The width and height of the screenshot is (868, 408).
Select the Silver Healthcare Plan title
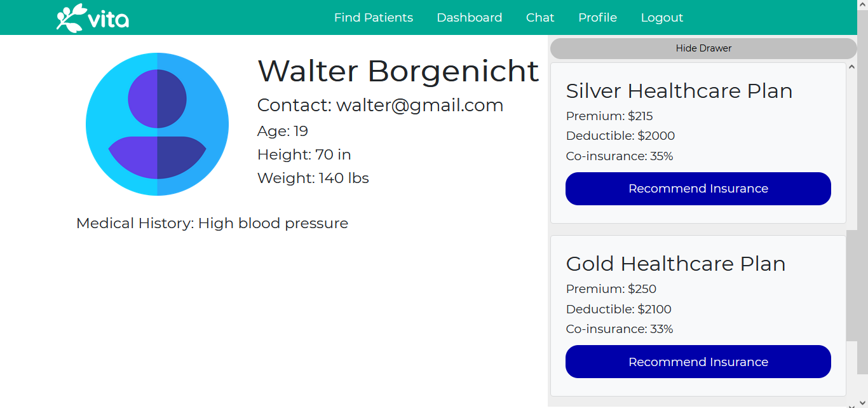pyautogui.click(x=679, y=91)
